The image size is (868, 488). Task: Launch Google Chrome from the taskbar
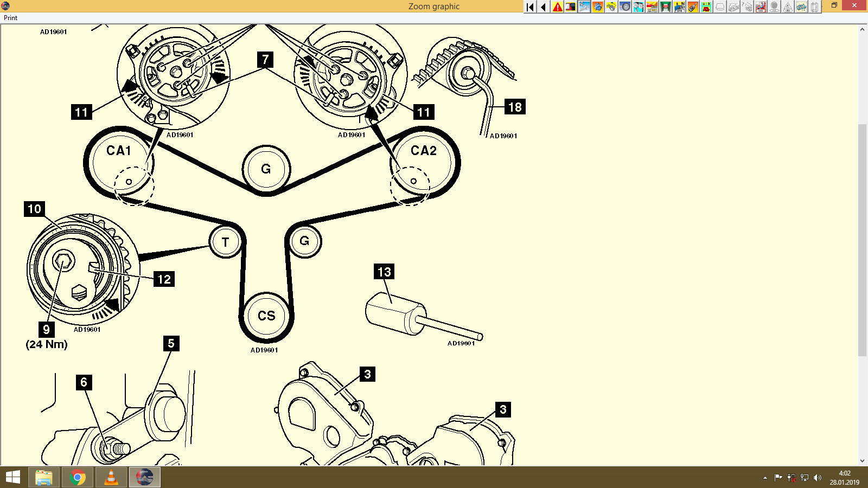[77, 477]
